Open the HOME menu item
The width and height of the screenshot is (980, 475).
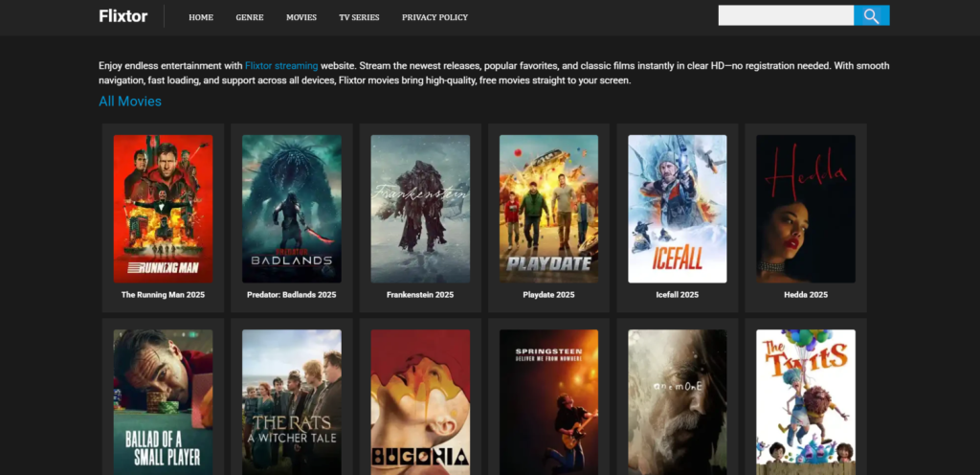tap(201, 17)
